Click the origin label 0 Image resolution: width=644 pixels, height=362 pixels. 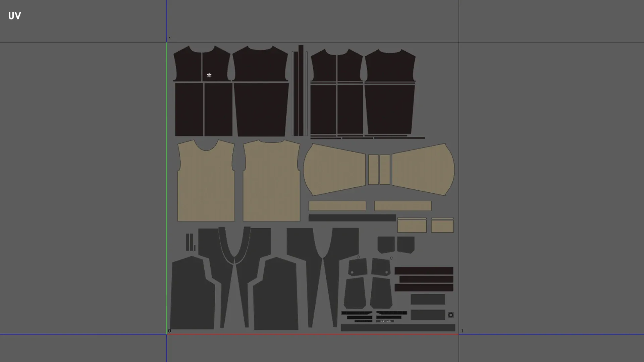pyautogui.click(x=169, y=331)
